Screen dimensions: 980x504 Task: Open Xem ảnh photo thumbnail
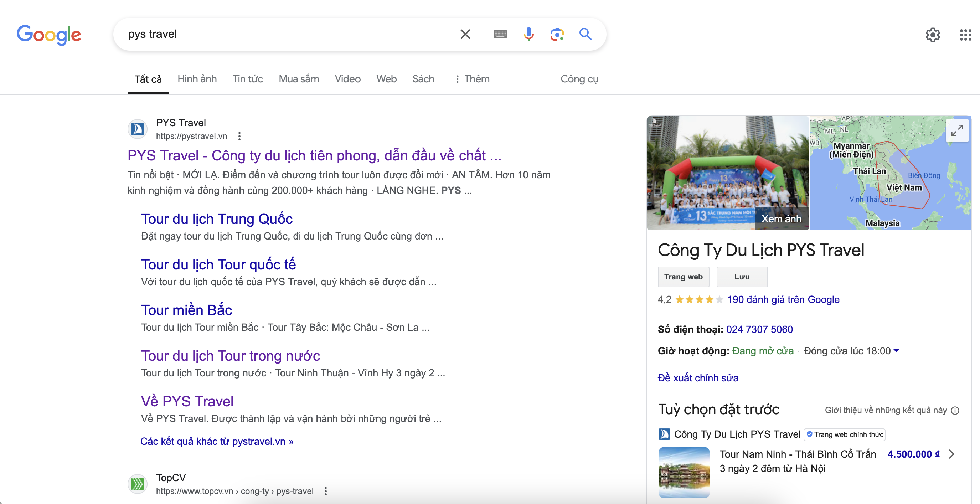click(728, 173)
